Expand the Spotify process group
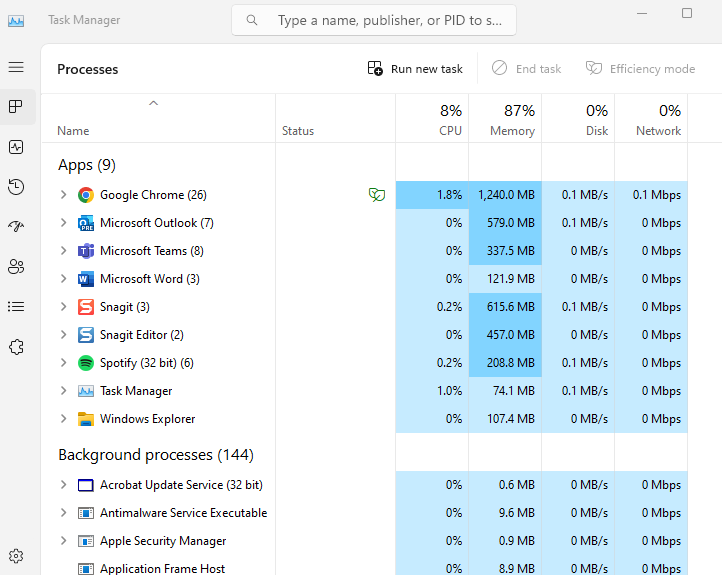This screenshot has height=575, width=722. click(x=64, y=363)
